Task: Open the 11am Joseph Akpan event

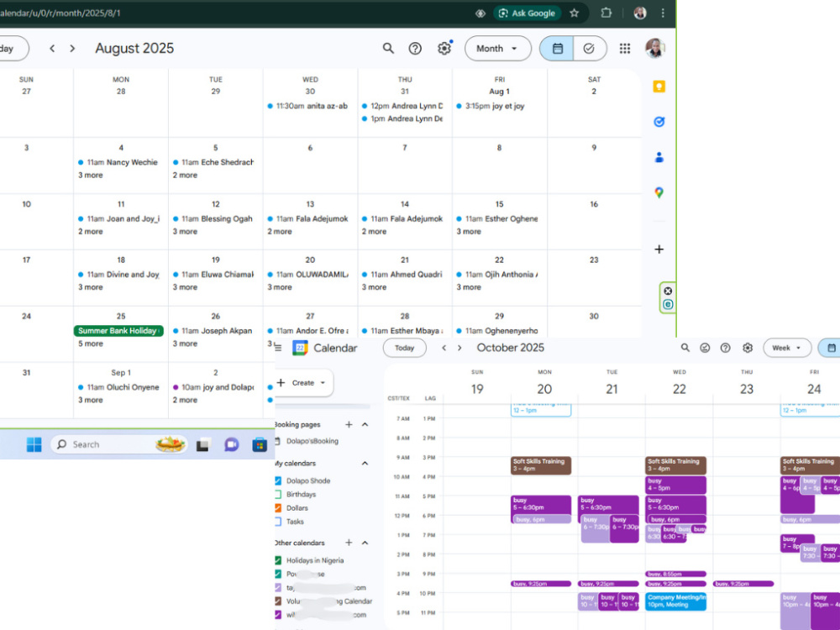Action: coord(213,330)
